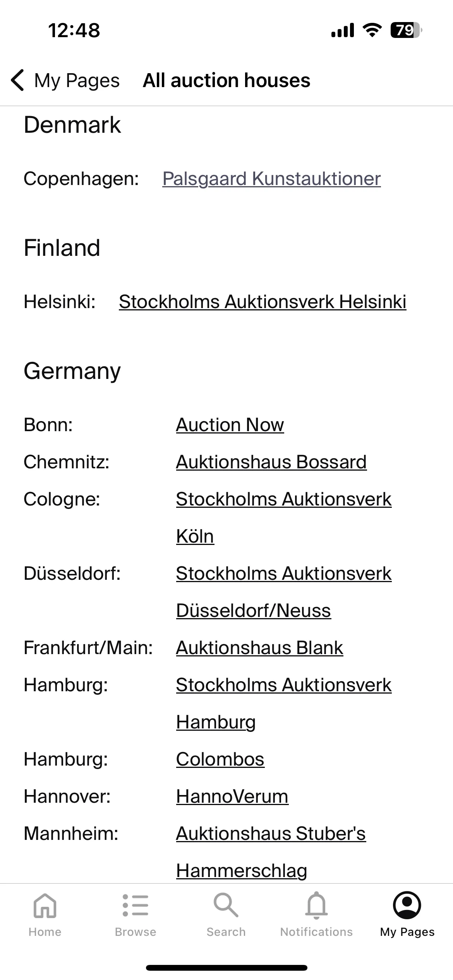This screenshot has height=980, width=453.
Task: Open Stockholms Auktionsverk Düsseldorf/Neuss link
Action: tap(284, 592)
